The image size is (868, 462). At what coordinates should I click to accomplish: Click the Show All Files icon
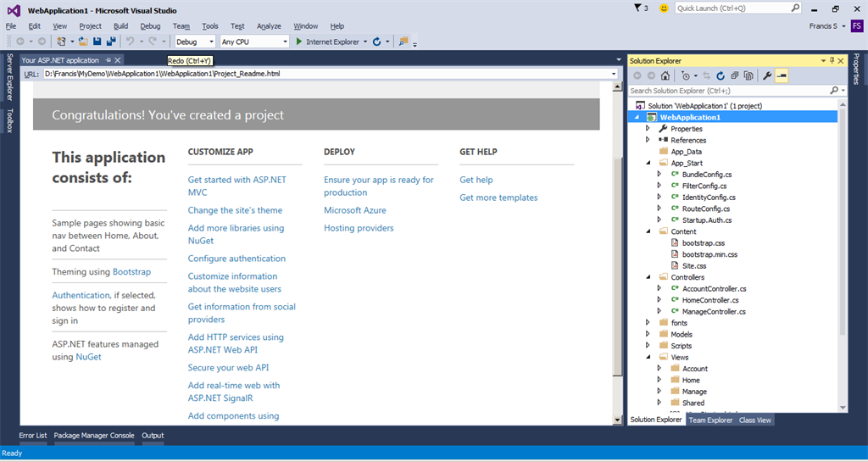click(x=748, y=75)
